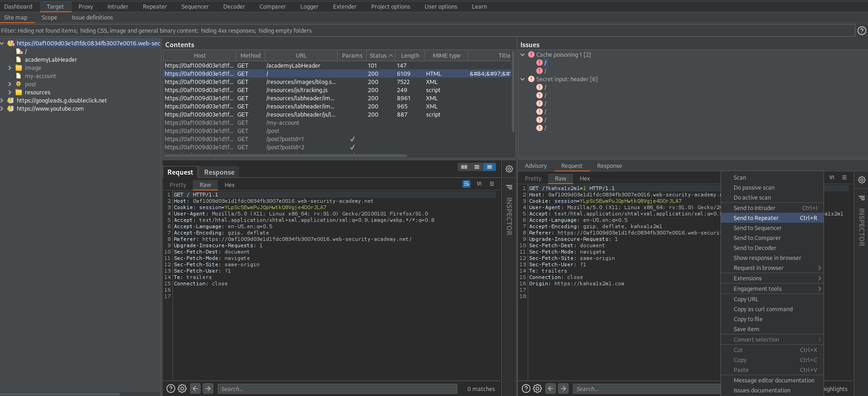The height and width of the screenshot is (396, 868).
Task: Choose Do active scan
Action: (x=772, y=197)
